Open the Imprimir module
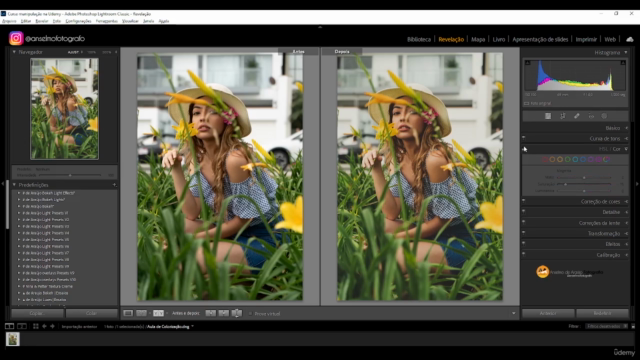Image resolution: width=640 pixels, height=360 pixels. point(586,40)
